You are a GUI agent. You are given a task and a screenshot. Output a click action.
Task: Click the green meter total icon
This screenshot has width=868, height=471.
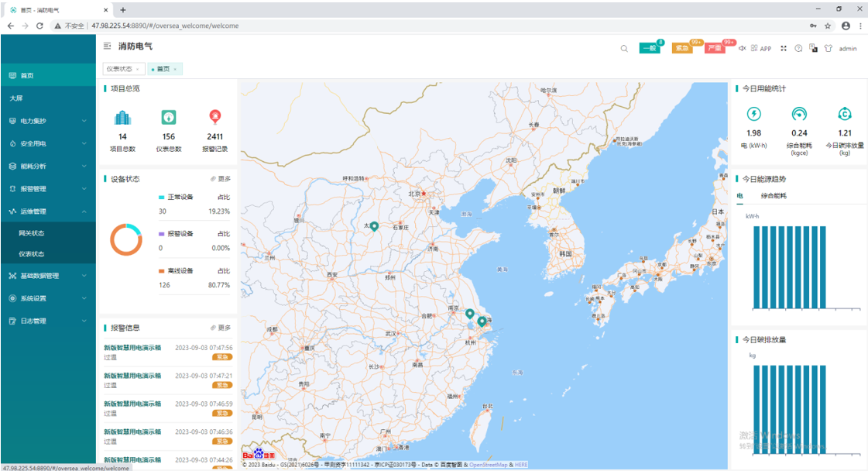168,117
